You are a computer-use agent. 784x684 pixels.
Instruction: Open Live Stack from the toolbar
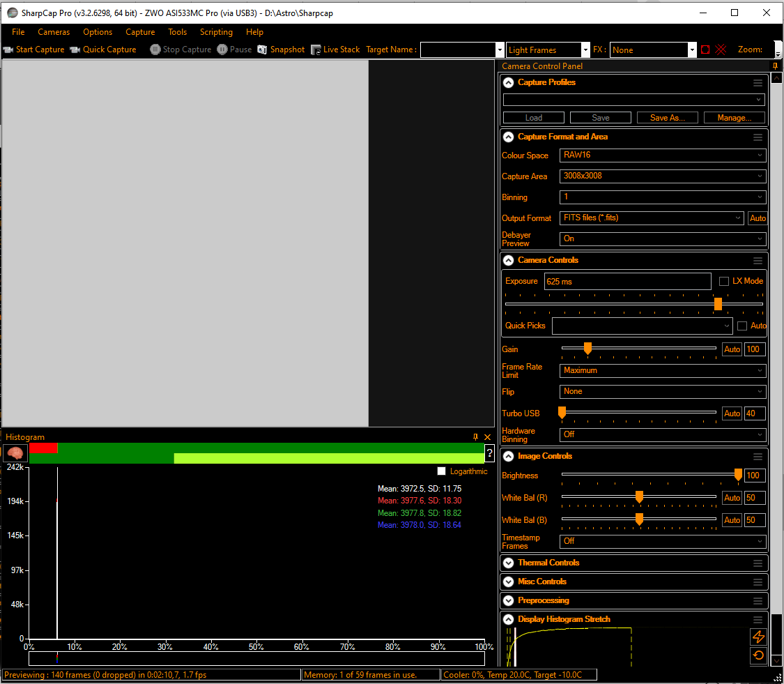pyautogui.click(x=335, y=50)
